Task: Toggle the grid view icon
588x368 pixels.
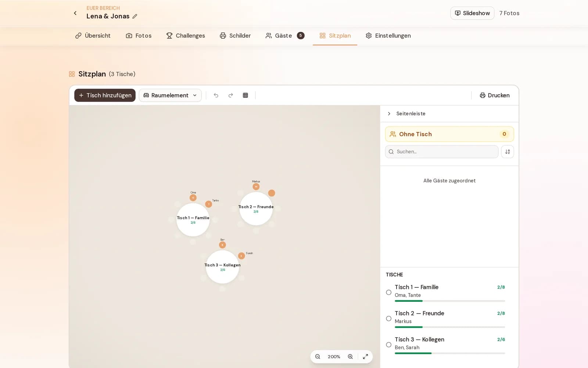Action: tap(245, 95)
